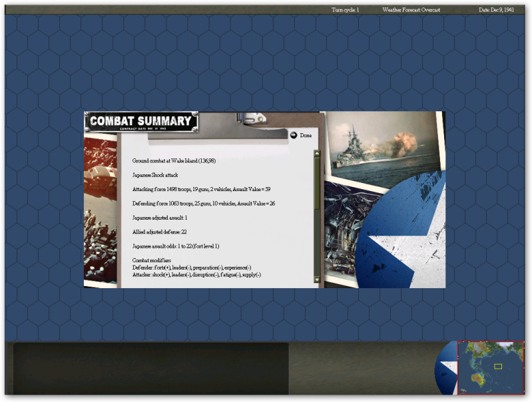This screenshot has width=532, height=402.
Task: Click the Date: Dec 9, 1941 text
Action: point(496,10)
